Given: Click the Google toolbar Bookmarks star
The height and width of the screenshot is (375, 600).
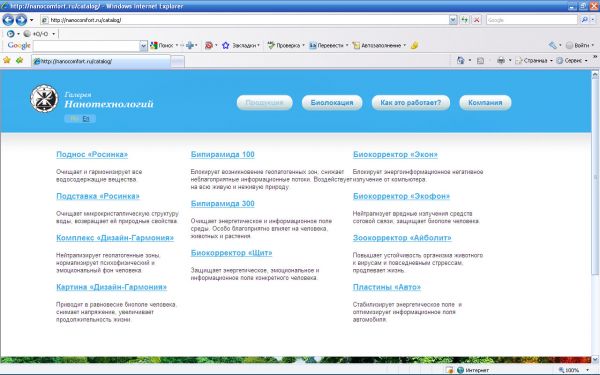Looking at the screenshot, I should click(226, 46).
